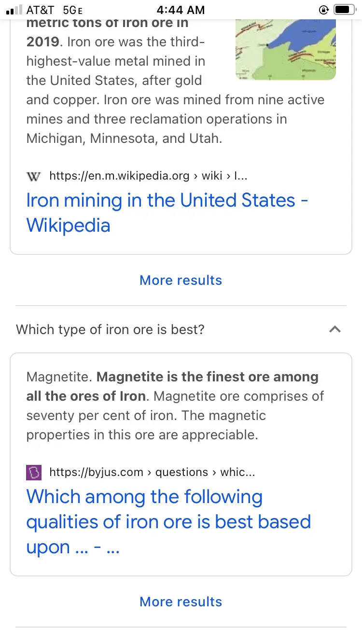Tap the bold "Magnetite is the finest ore" text
This screenshot has height=644, width=362.
coord(207,377)
